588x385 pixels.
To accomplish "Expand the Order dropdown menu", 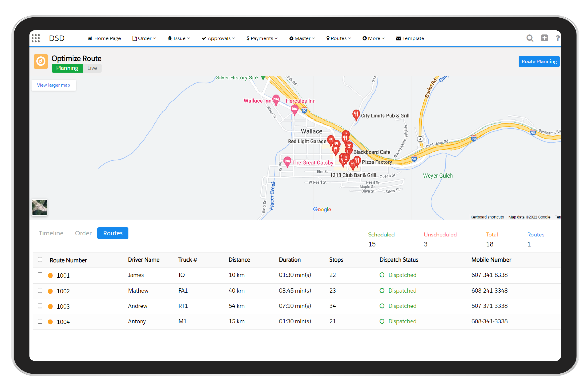I will [144, 38].
